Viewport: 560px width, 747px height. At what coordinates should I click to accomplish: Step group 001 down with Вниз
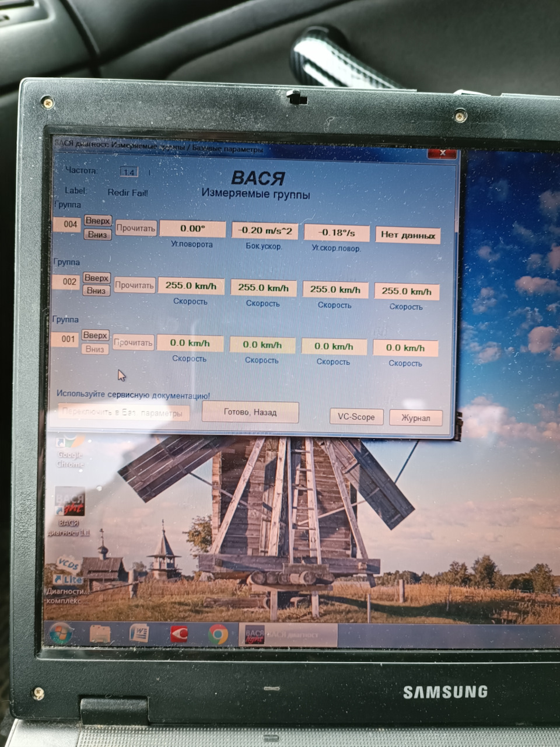94,349
